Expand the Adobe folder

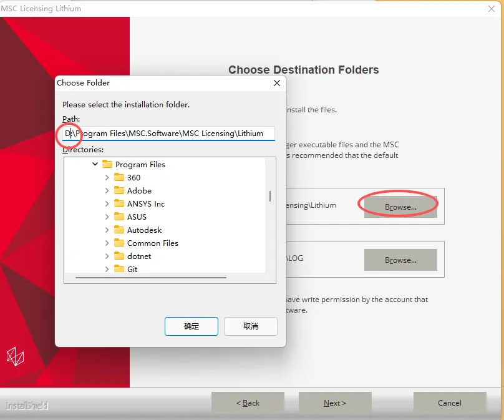coord(107,190)
